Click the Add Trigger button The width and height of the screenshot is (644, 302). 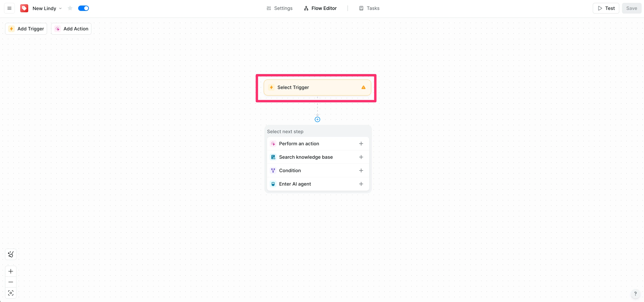pyautogui.click(x=26, y=29)
